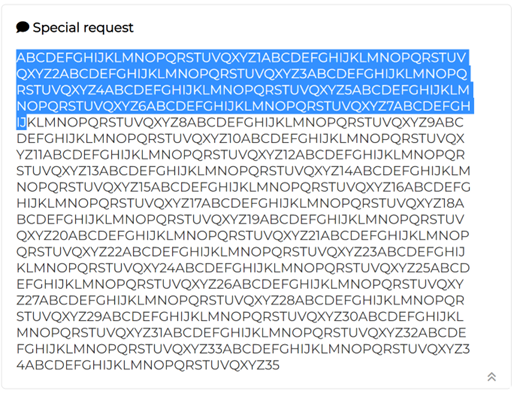Click the "Special request" heading text
520x394 pixels.
[83, 27]
